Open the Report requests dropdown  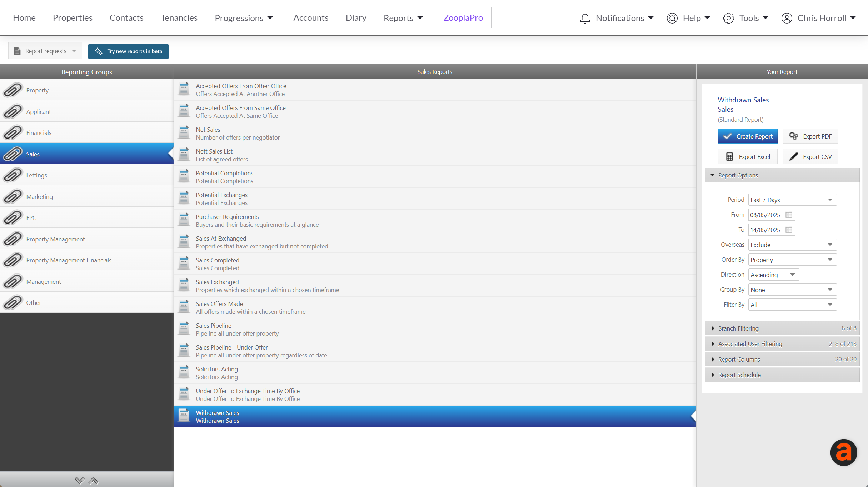45,51
